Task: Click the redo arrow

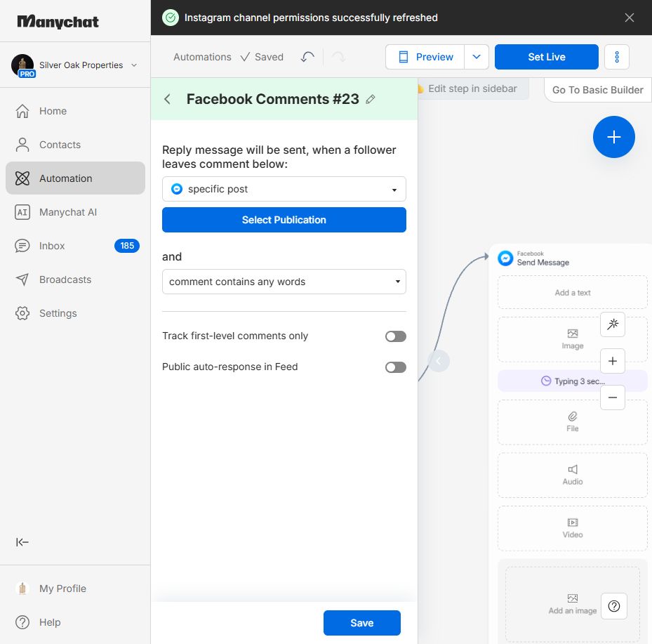Action: (x=338, y=57)
